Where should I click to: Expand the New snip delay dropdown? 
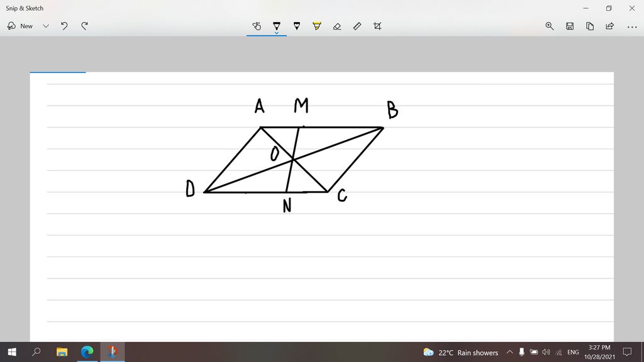[45, 26]
